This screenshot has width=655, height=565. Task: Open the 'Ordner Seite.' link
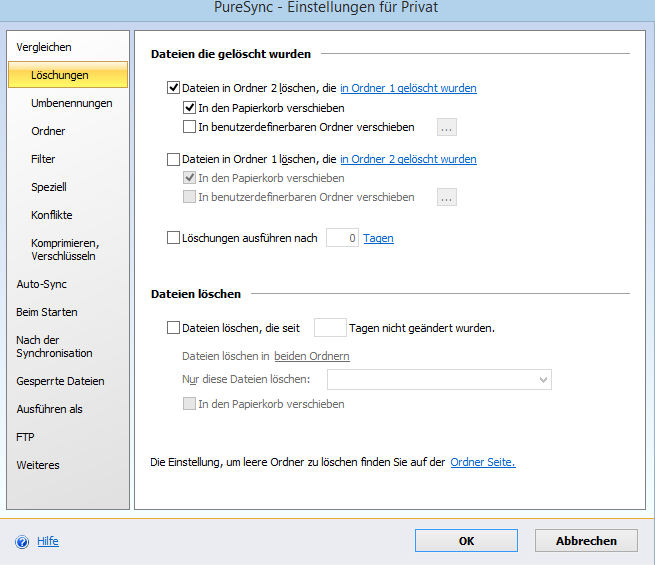(x=483, y=462)
